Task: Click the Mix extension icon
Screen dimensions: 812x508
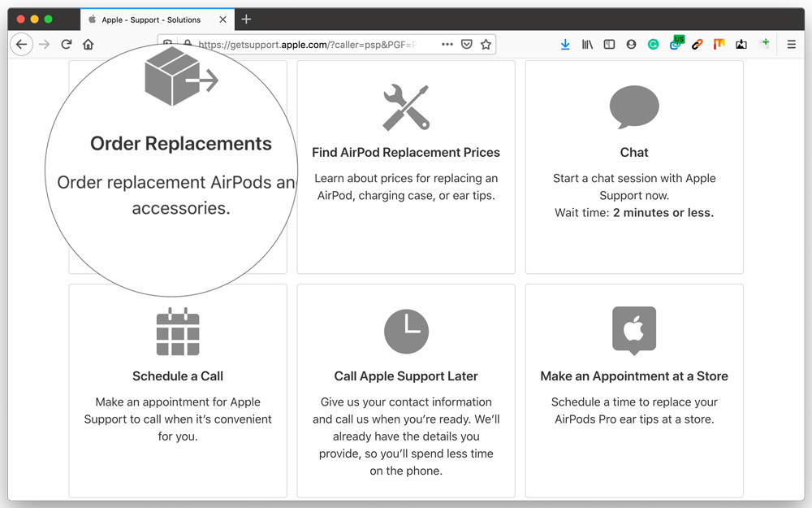Action: (x=719, y=44)
